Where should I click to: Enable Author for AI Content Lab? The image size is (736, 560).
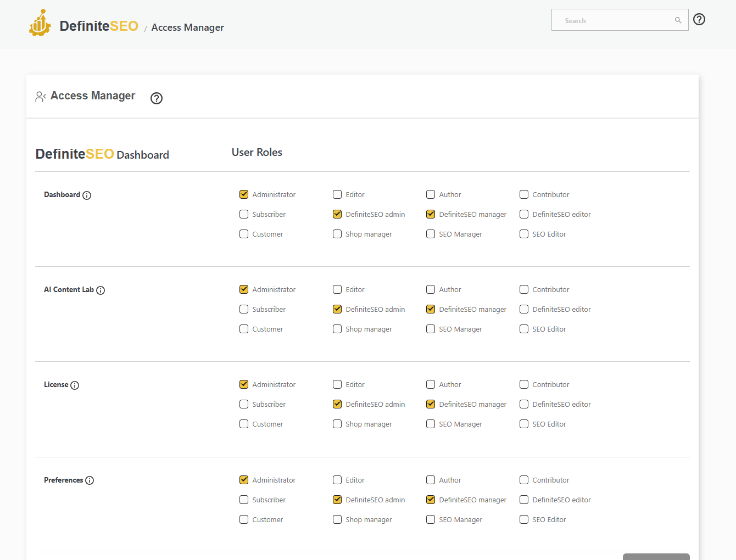(x=431, y=289)
